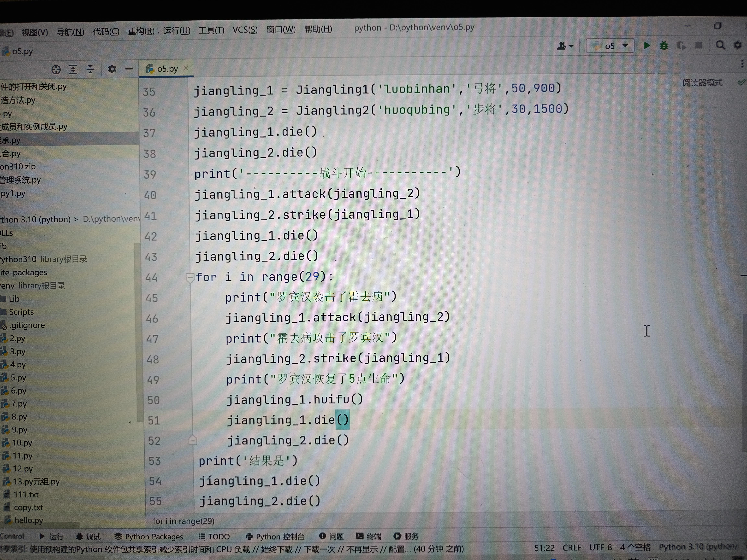This screenshot has width=747, height=560.
Task: Run o5 with coverage
Action: (681, 46)
